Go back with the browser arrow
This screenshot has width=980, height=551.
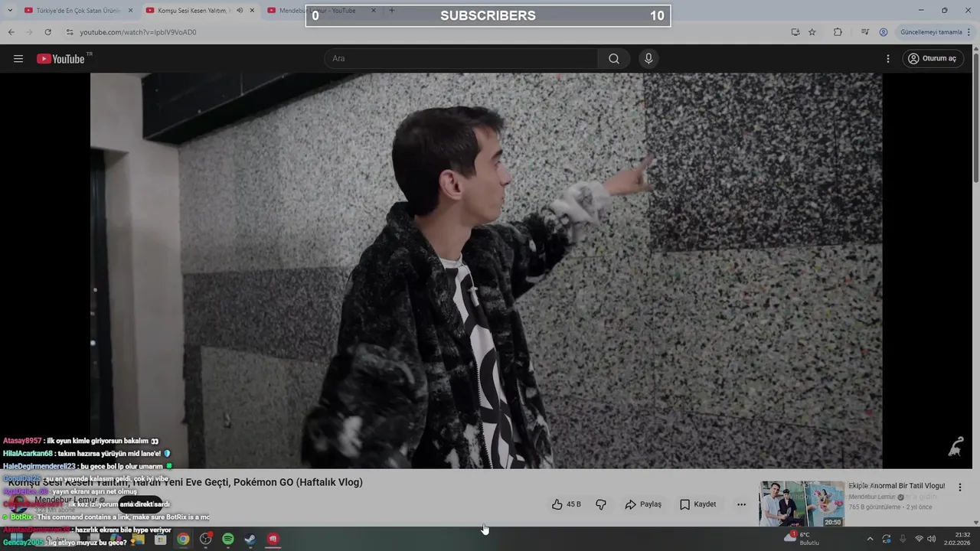click(11, 32)
